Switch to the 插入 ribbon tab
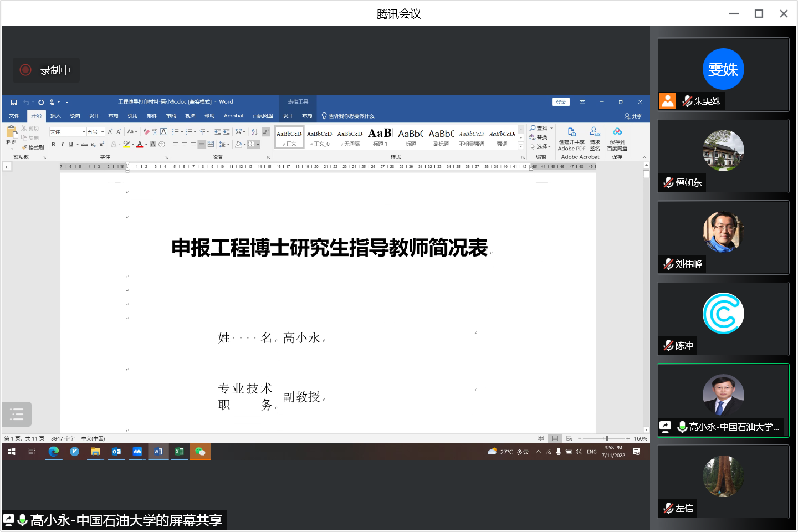The width and height of the screenshot is (798, 532). [55, 116]
